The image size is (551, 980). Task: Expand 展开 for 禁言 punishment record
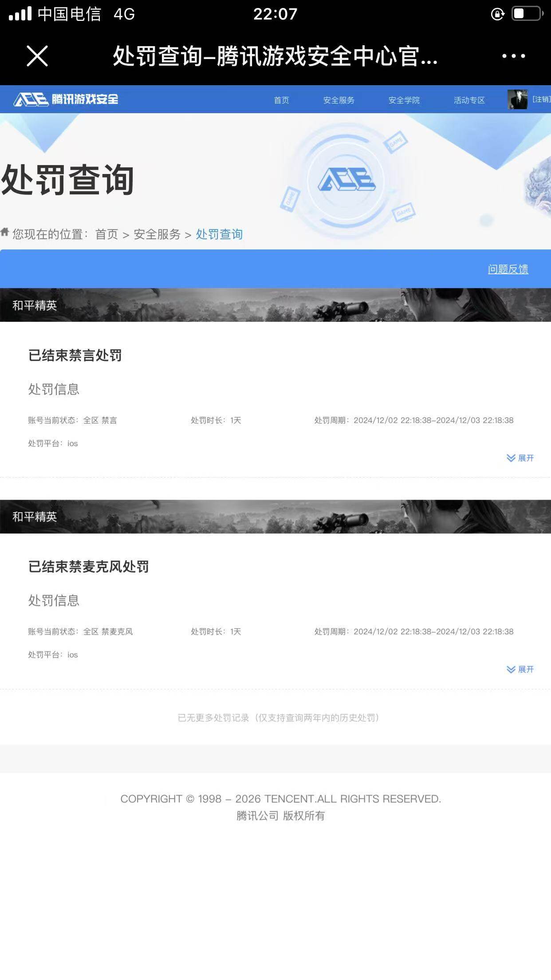point(520,458)
